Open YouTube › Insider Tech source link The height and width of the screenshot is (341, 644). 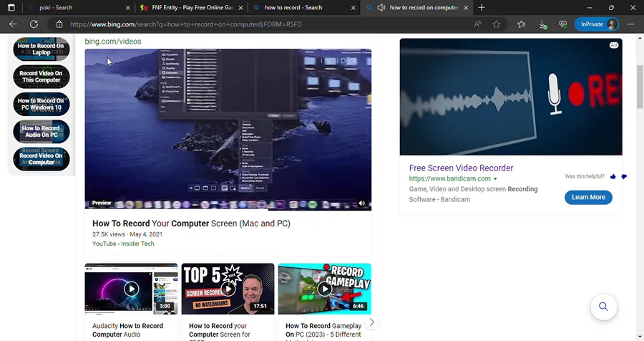[123, 244]
